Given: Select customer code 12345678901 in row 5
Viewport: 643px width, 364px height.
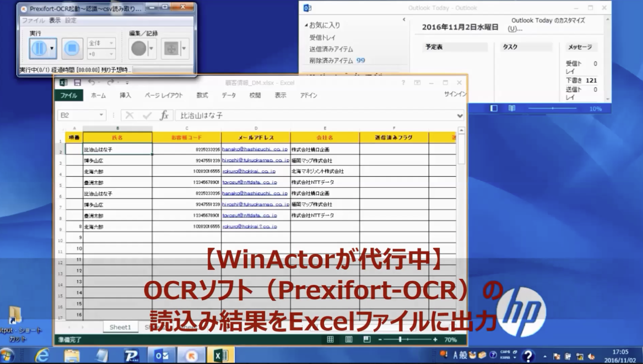Looking at the screenshot, I should [x=187, y=182].
